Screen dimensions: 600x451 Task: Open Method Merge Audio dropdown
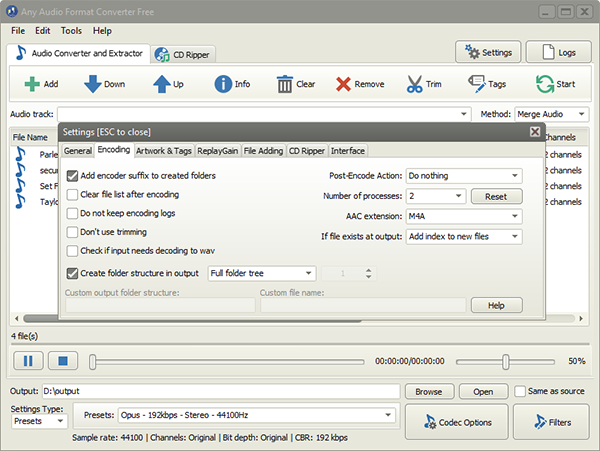552,114
